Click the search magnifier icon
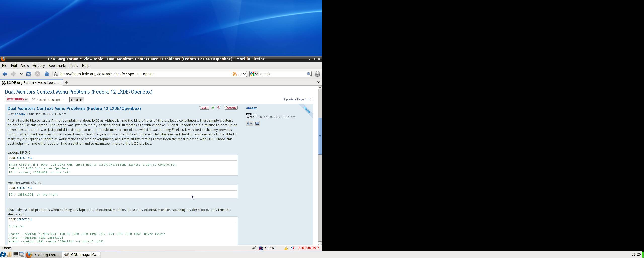This screenshot has height=258, width=644. pos(309,74)
